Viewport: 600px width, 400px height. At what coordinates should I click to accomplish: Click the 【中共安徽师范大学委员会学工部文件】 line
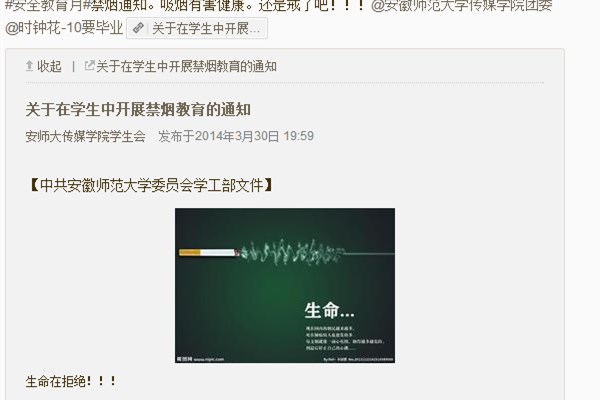(x=151, y=186)
